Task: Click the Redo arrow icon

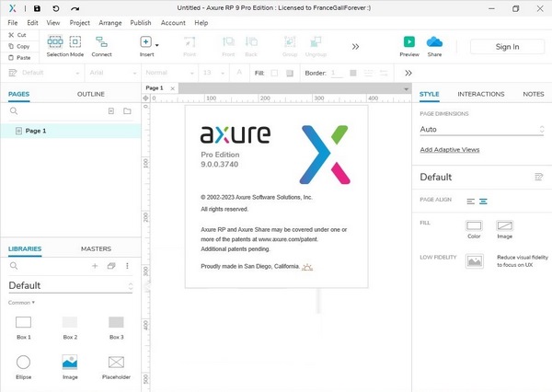Action: pyautogui.click(x=75, y=8)
